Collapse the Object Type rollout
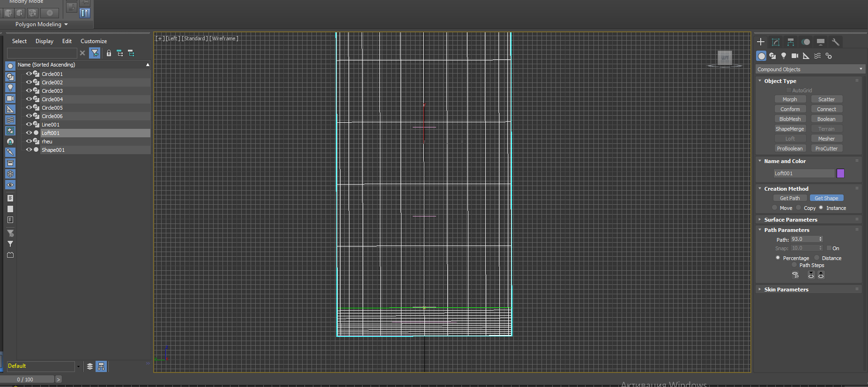868x387 pixels. 780,81
